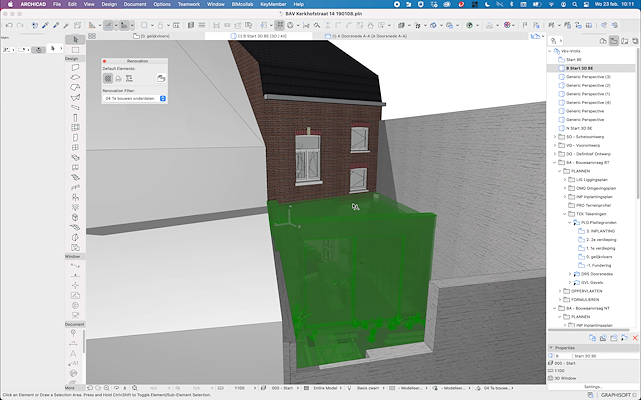Open the Teamwork menu
This screenshot has height=400, width=641.
tap(188, 5)
